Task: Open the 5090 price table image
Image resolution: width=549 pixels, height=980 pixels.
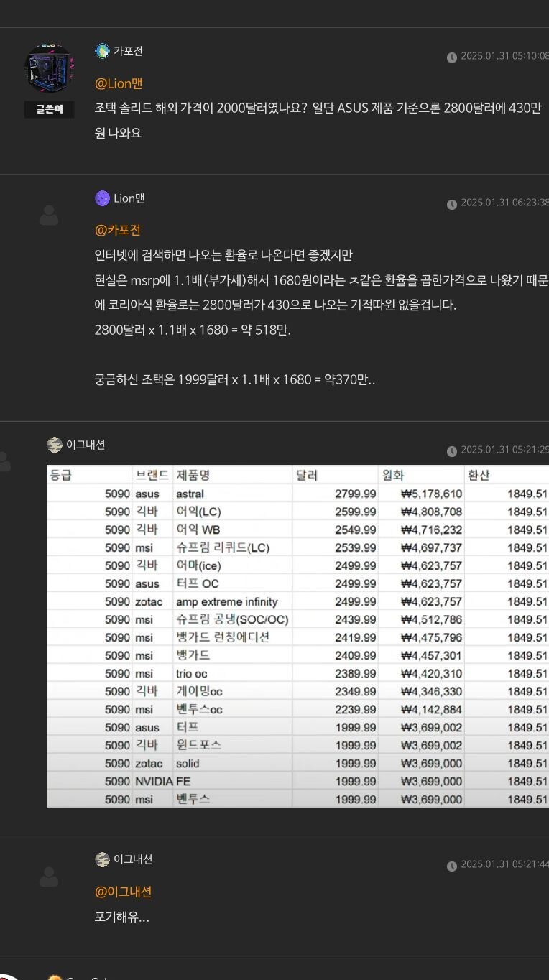Action: pyautogui.click(x=297, y=636)
